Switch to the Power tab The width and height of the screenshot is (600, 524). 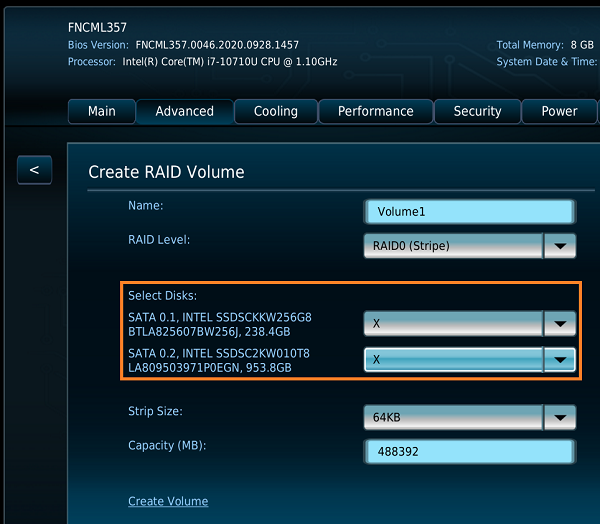[559, 111]
